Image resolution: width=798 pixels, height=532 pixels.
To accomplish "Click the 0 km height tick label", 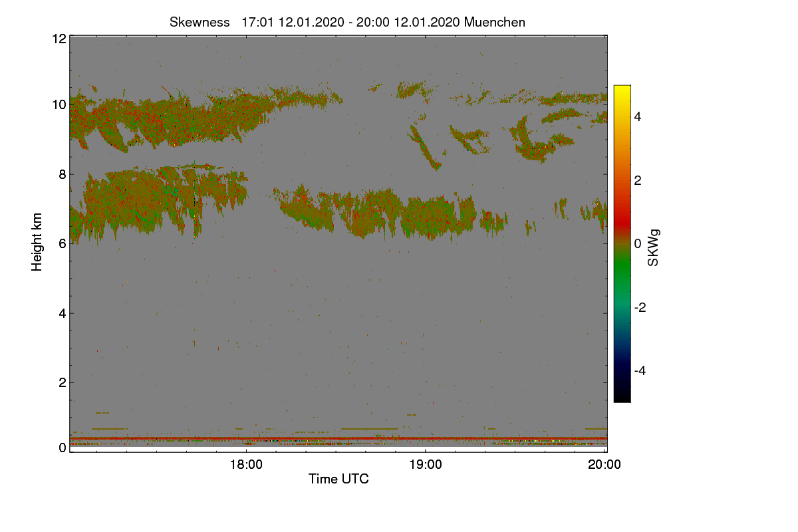I will (x=62, y=448).
